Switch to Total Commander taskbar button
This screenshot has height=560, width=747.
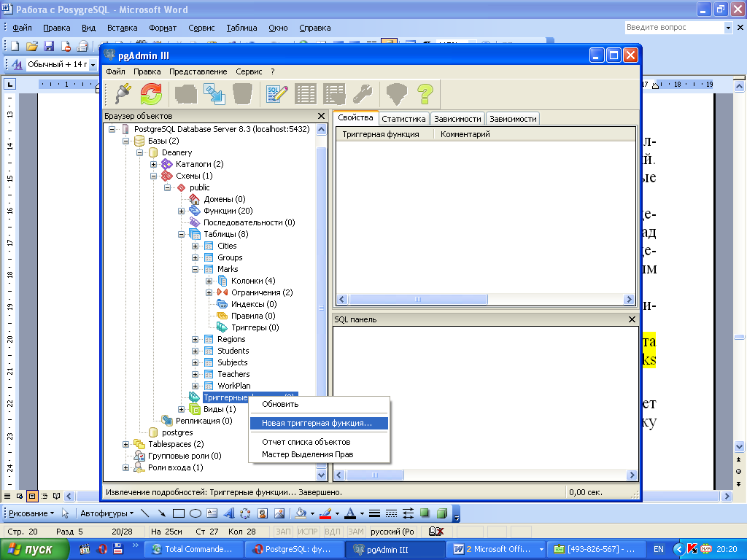[x=193, y=550]
